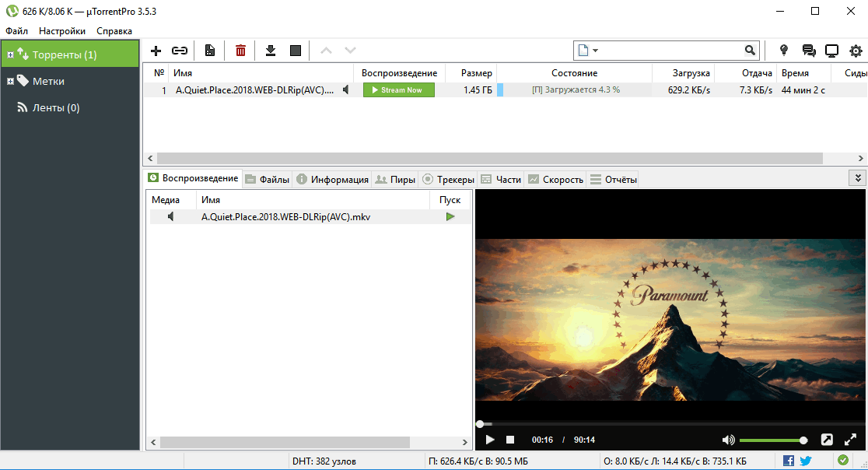Collapse the details pane with chevrons
This screenshot has height=470, width=868.
(x=857, y=178)
